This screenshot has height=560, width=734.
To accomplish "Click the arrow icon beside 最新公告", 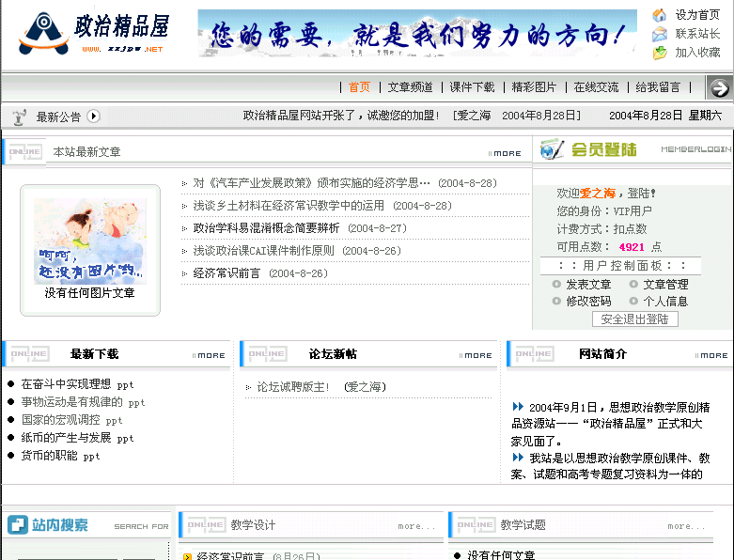I will [x=93, y=117].
